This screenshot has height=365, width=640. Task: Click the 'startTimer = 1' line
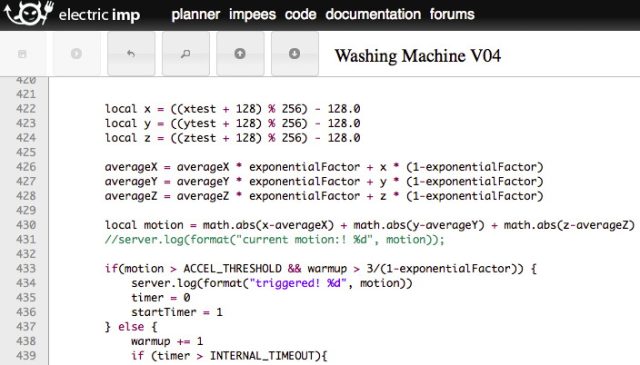[x=177, y=312]
